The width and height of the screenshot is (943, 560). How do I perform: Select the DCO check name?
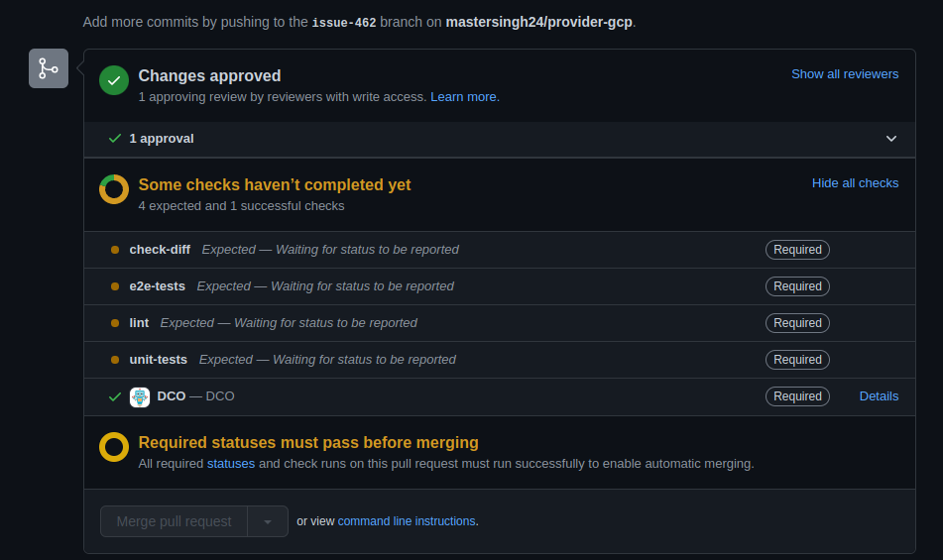pos(172,396)
